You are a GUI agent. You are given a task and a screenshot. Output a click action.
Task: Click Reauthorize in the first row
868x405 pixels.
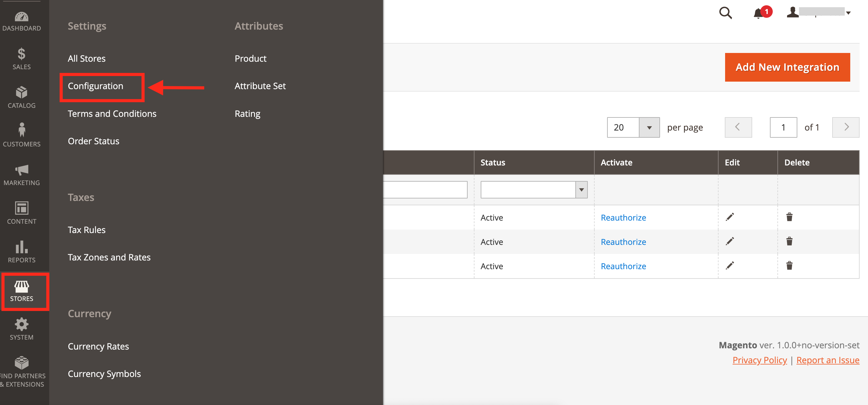[x=623, y=217]
